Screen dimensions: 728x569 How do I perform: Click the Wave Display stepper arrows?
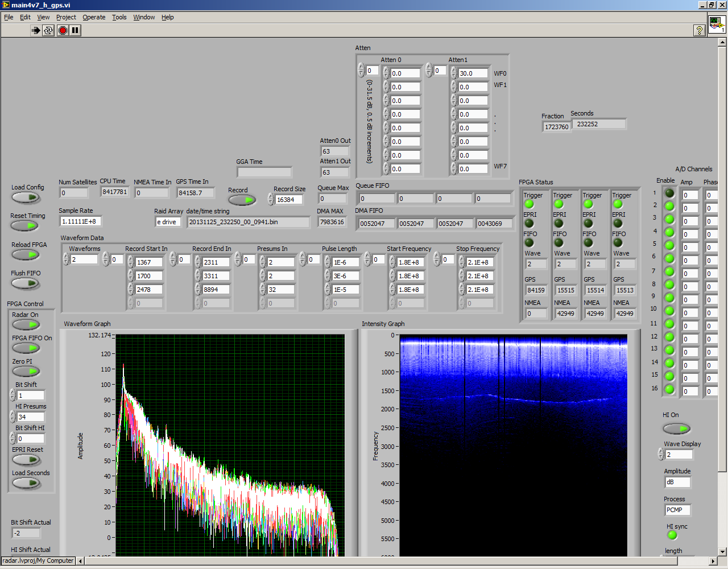[661, 455]
